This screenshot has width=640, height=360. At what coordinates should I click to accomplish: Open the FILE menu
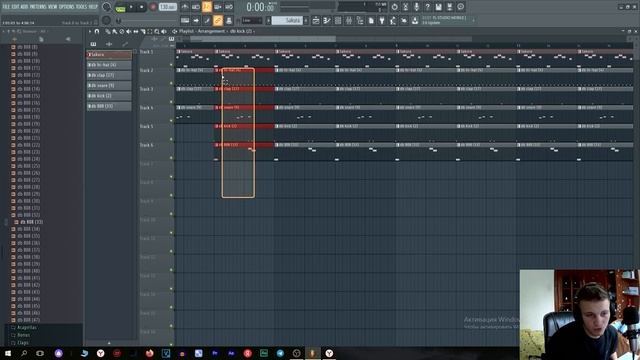(x=6, y=7)
